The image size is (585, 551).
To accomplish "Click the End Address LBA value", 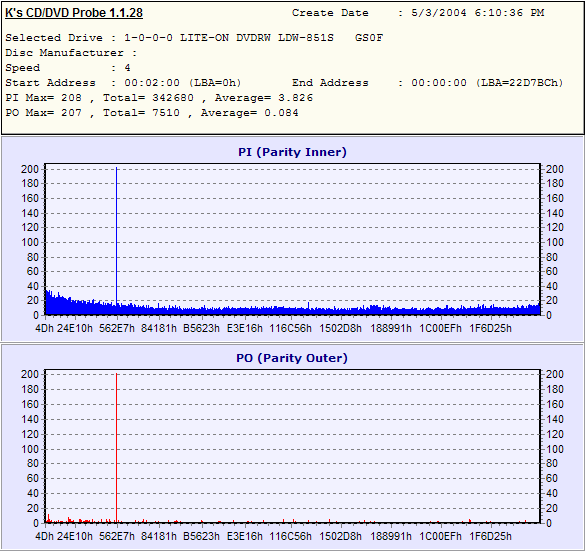I will [519, 83].
